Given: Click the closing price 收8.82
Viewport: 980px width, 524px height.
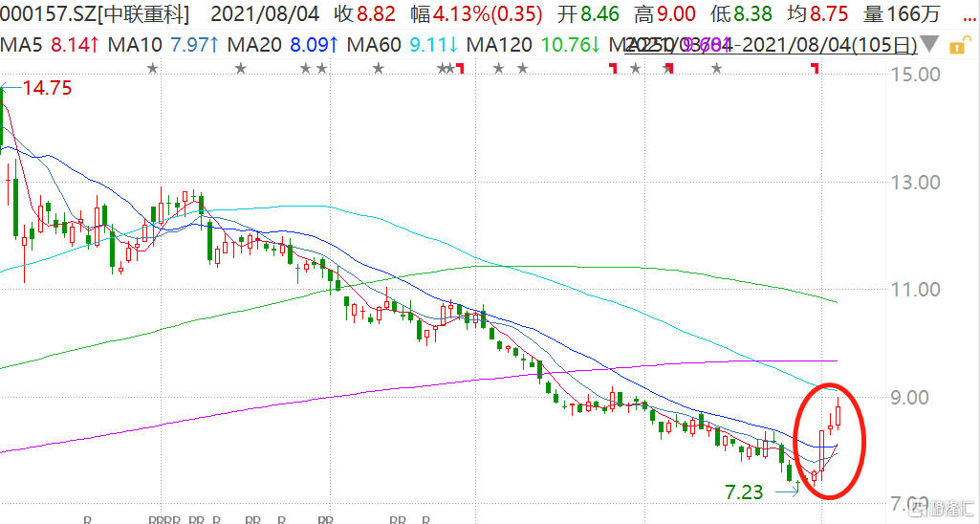Looking at the screenshot, I should pyautogui.click(x=365, y=13).
